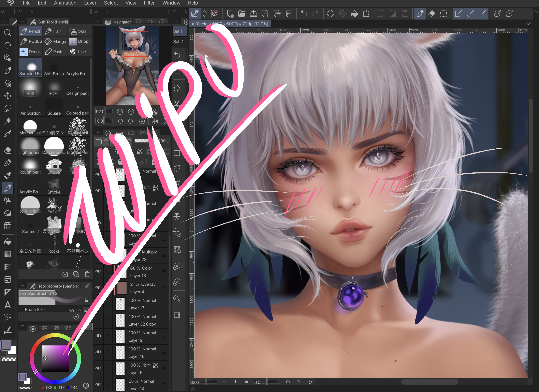This screenshot has height=392, width=539.
Task: Select the Eyedropper tool
Action: coord(8,133)
